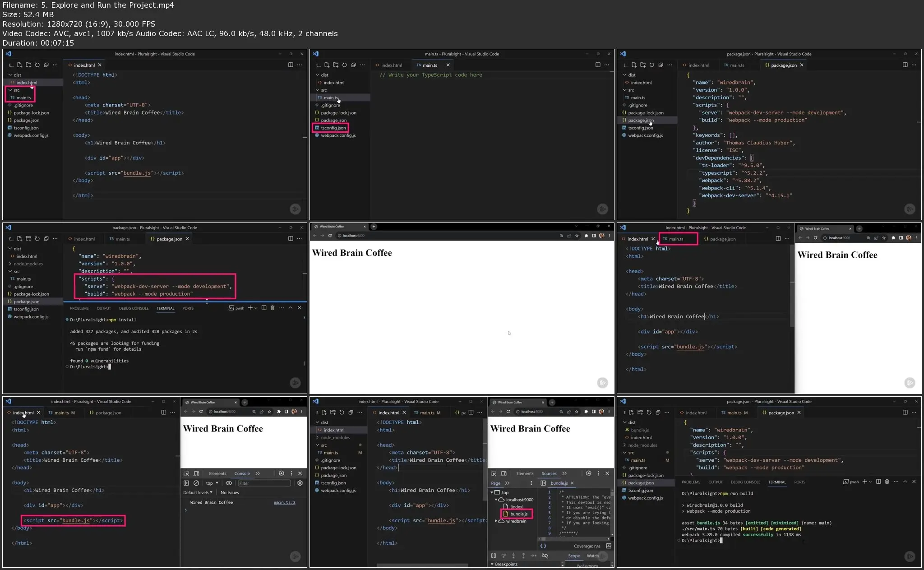Open bundle.js under dist in npm run build frame
924x570 pixels.
[x=639, y=430]
